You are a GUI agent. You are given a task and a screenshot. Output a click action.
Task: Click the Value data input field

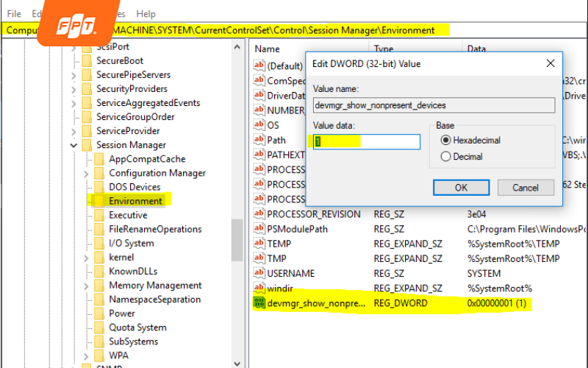pos(366,142)
